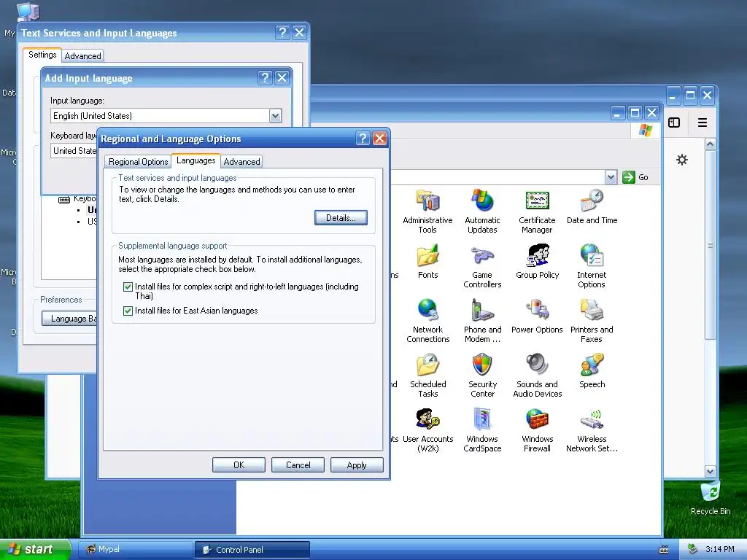Open the Recycle Bin desktop icon
Image resolution: width=747 pixels, height=560 pixels.
coord(710,491)
